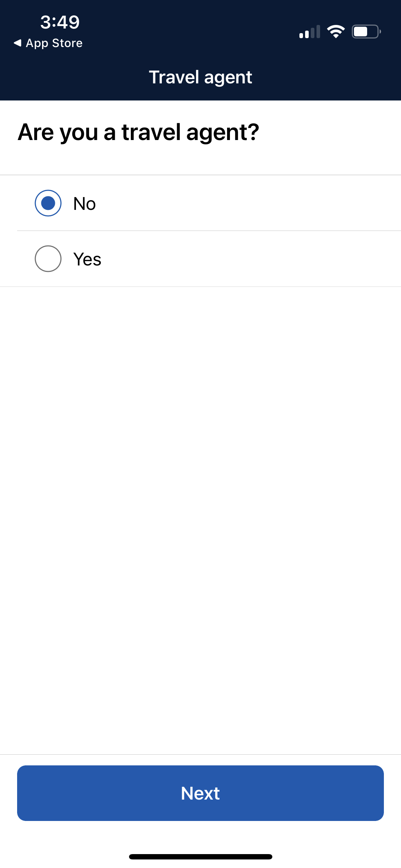The image size is (401, 868).
Task: Return to App Store via back link
Action: coord(48,43)
